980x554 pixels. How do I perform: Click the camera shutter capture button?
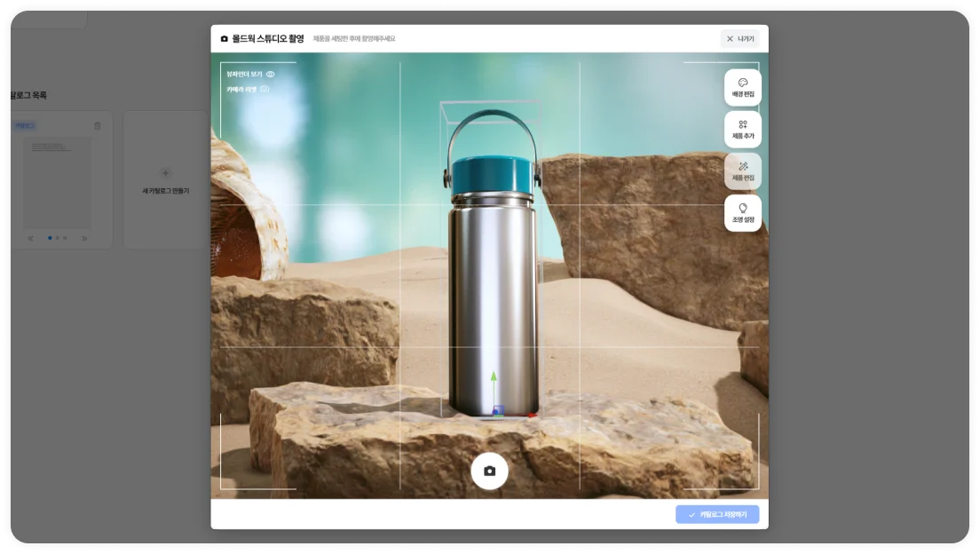pyautogui.click(x=489, y=471)
